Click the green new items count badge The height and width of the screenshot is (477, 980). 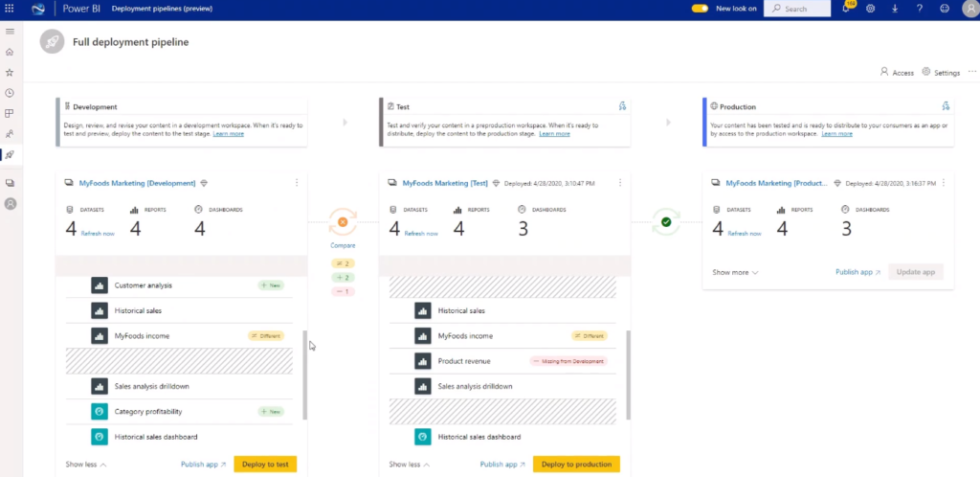coord(343,278)
